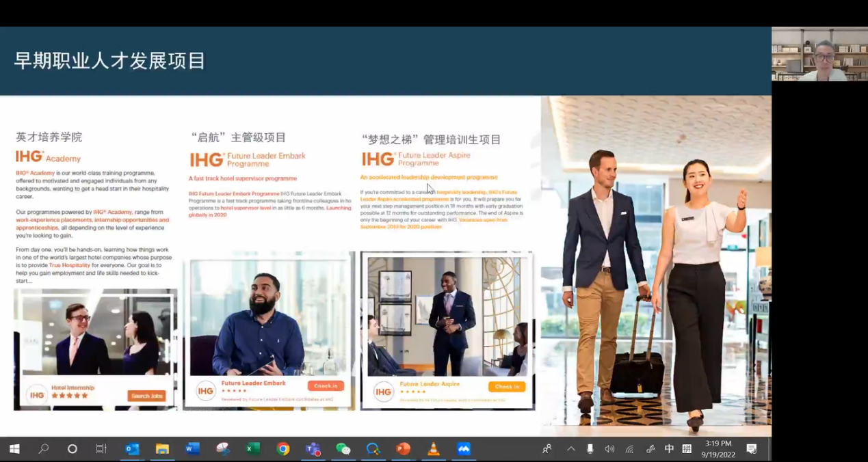Click the pen/link tray icon
This screenshot has height=462, width=868.
[650, 449]
